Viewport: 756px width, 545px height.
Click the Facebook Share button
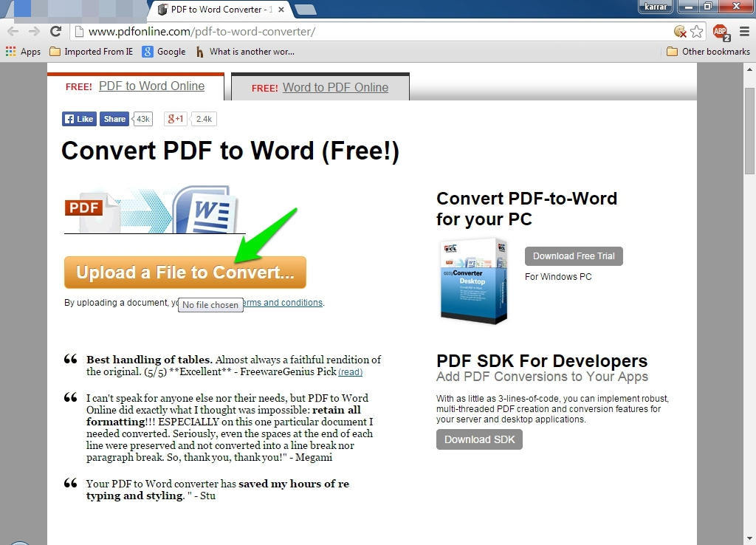[114, 119]
